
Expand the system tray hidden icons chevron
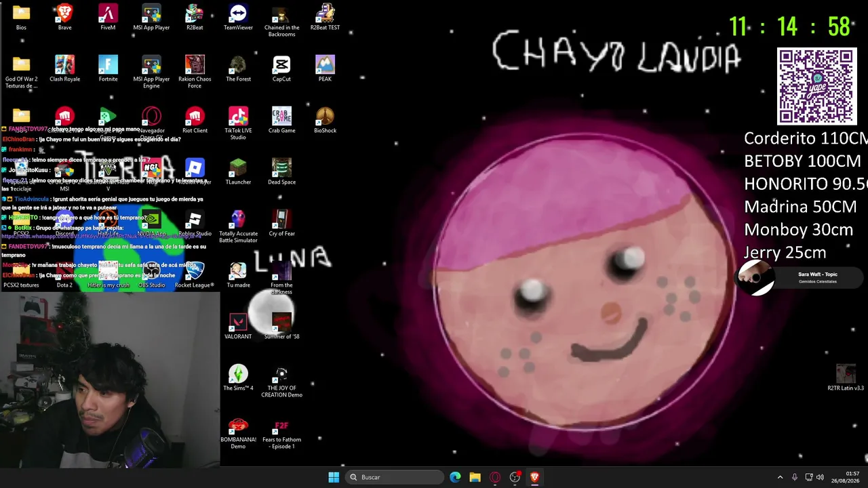780,477
